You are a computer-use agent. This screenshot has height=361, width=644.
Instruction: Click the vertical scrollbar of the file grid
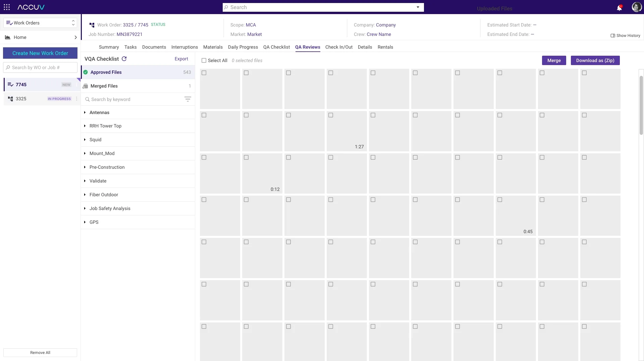[x=641, y=105]
